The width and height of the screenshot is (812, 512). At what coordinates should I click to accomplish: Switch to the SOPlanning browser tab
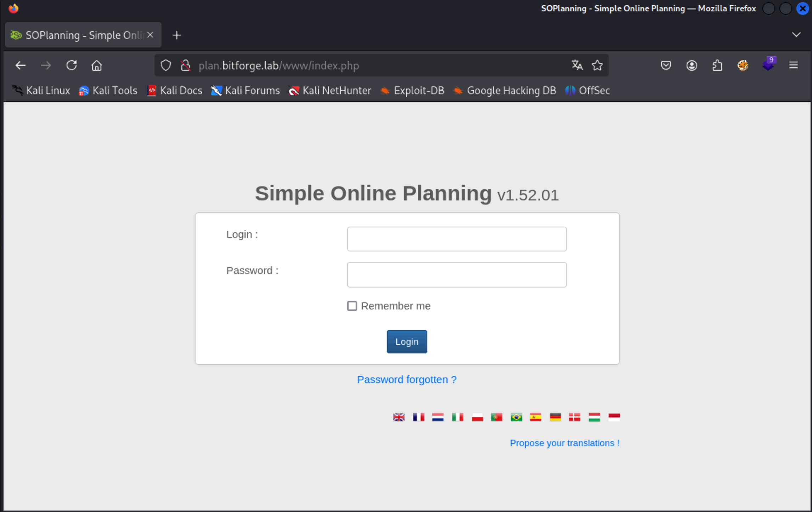click(x=78, y=34)
